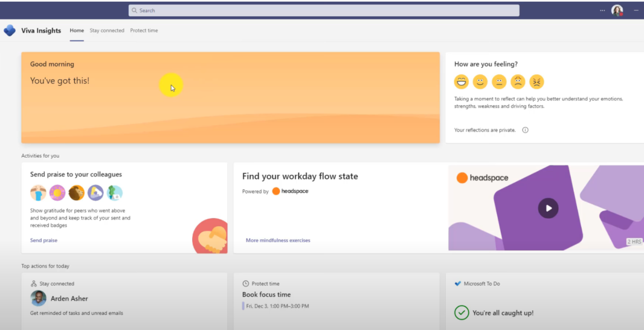The width and height of the screenshot is (644, 330).
Task: Choose the sun praise badge
Action: pos(57,193)
